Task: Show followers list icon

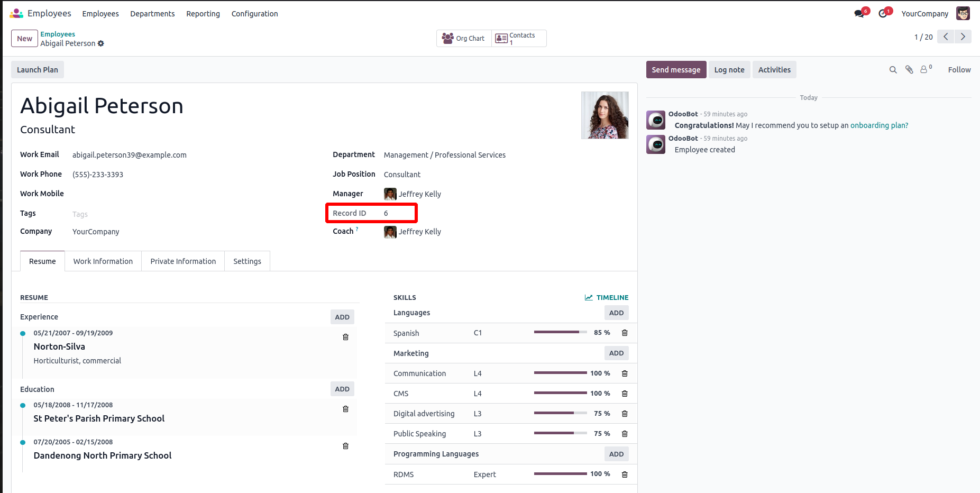Action: [924, 69]
